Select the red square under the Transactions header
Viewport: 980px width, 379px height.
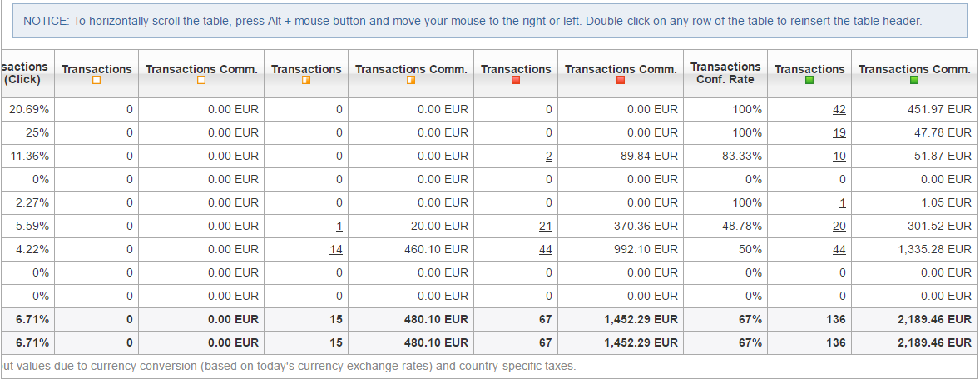[516, 81]
